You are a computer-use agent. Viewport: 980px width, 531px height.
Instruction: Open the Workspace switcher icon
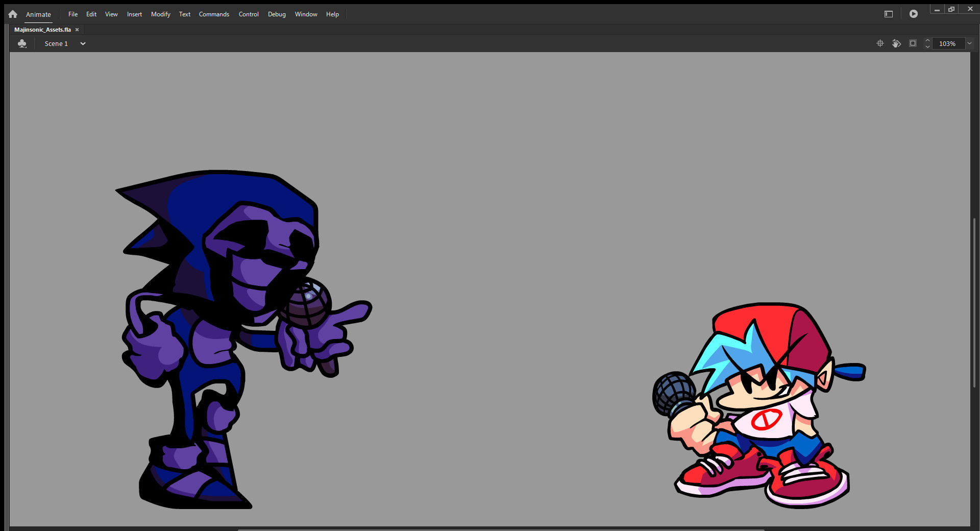coord(889,14)
